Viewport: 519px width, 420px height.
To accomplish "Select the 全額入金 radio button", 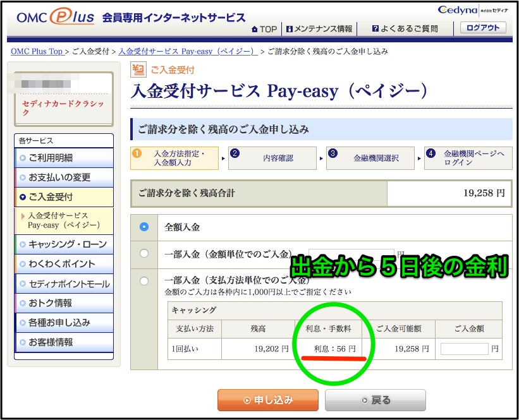I will pyautogui.click(x=144, y=227).
